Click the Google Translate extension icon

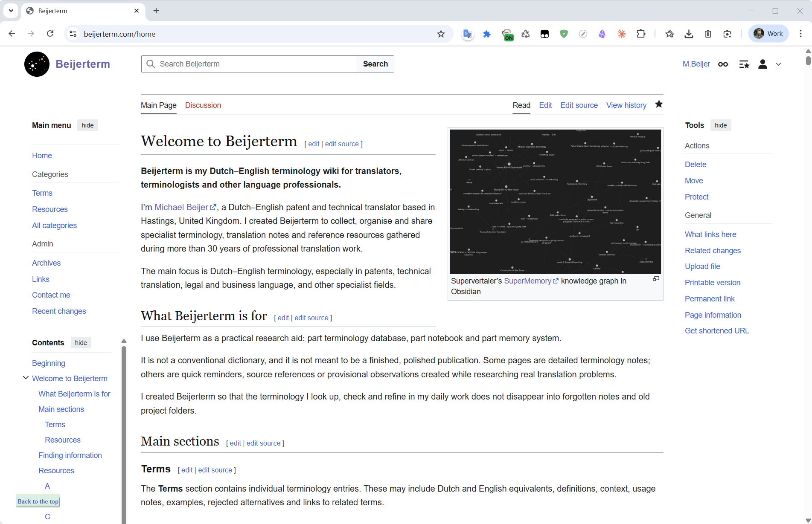coord(468,34)
